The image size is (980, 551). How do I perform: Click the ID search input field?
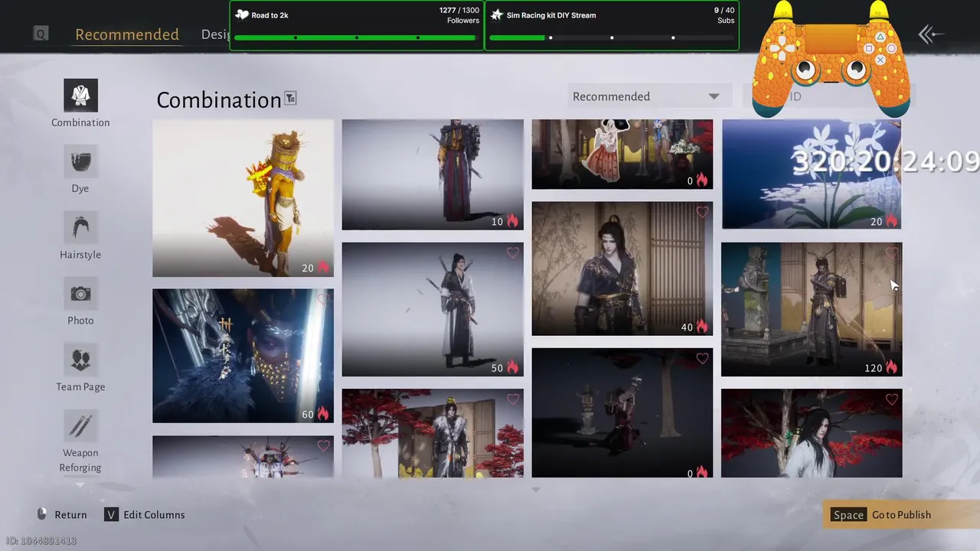828,96
